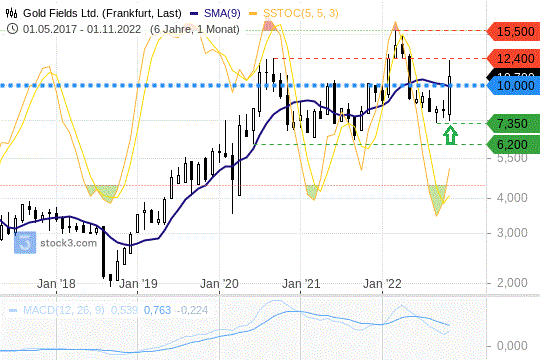
Task: Click the Jan '18 time axis label
Action: [56, 284]
